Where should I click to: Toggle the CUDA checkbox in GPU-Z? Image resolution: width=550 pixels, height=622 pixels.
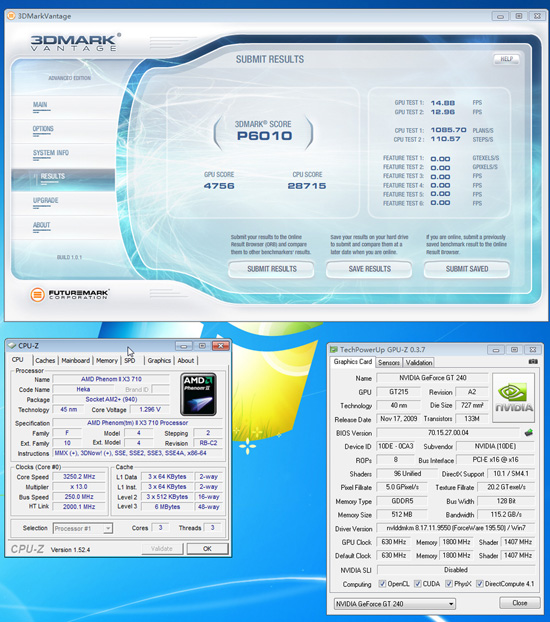click(417, 584)
